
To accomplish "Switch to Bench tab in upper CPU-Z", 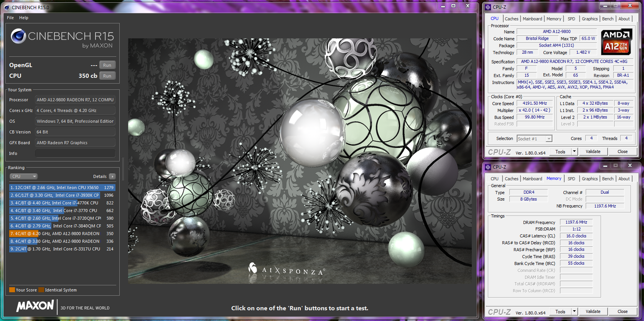I will pos(608,19).
